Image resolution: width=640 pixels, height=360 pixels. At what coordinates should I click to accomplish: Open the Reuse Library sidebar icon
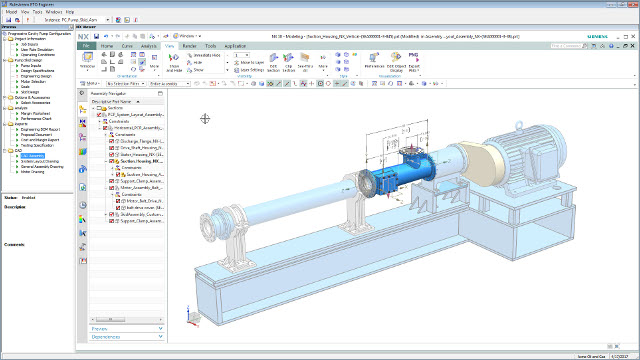point(83,152)
